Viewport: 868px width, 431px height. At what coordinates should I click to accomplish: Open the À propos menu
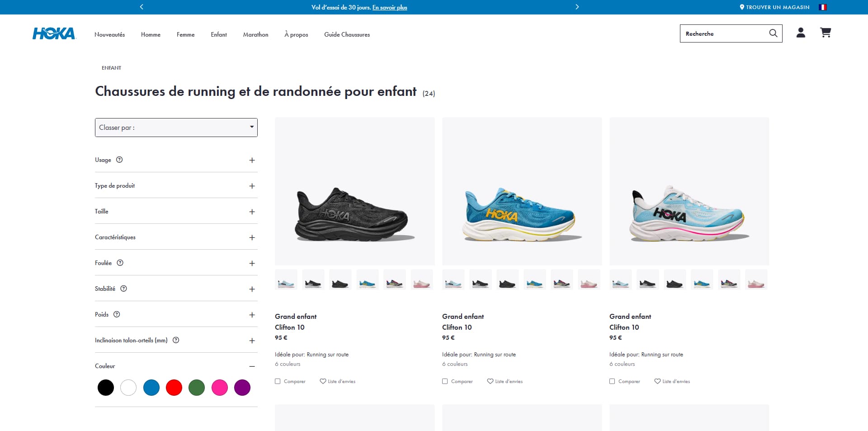(296, 34)
